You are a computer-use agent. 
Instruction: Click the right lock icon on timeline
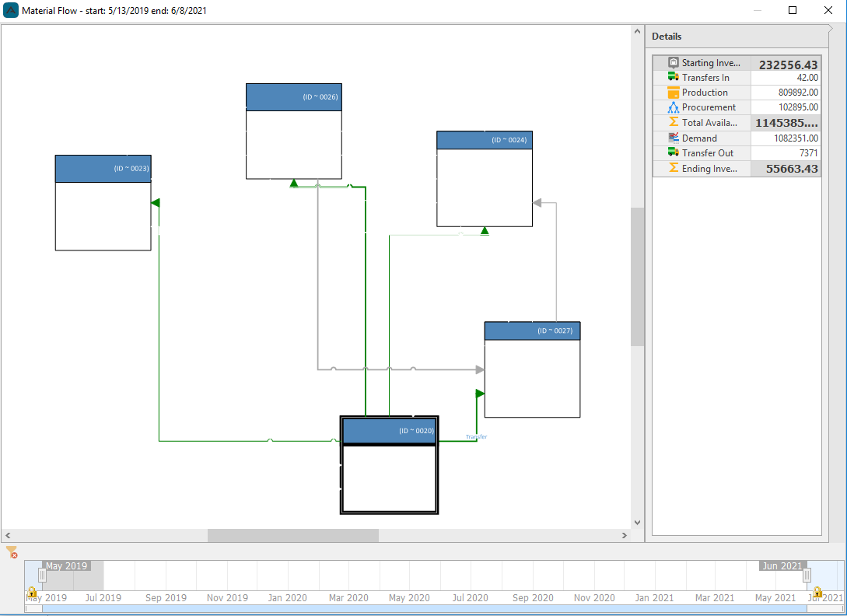click(817, 592)
